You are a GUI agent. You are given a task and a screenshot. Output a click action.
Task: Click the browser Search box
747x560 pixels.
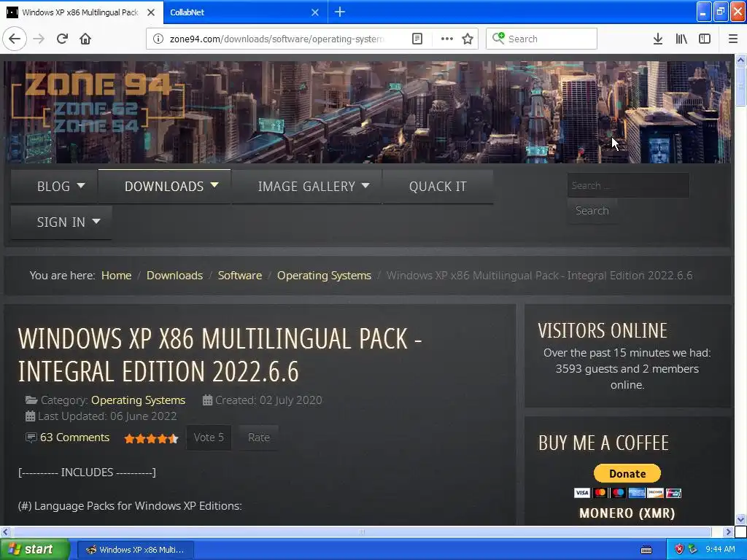[x=541, y=39]
